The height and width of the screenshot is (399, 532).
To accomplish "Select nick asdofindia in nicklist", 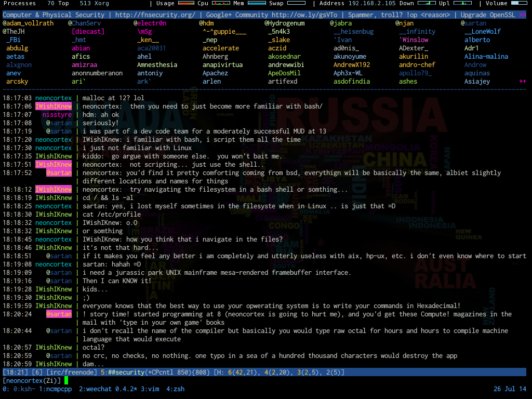I will [x=352, y=82].
